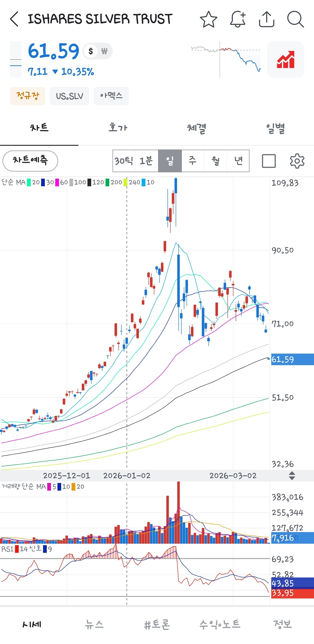Tap the 거래량 단순 MA volume legend label

click(24, 486)
